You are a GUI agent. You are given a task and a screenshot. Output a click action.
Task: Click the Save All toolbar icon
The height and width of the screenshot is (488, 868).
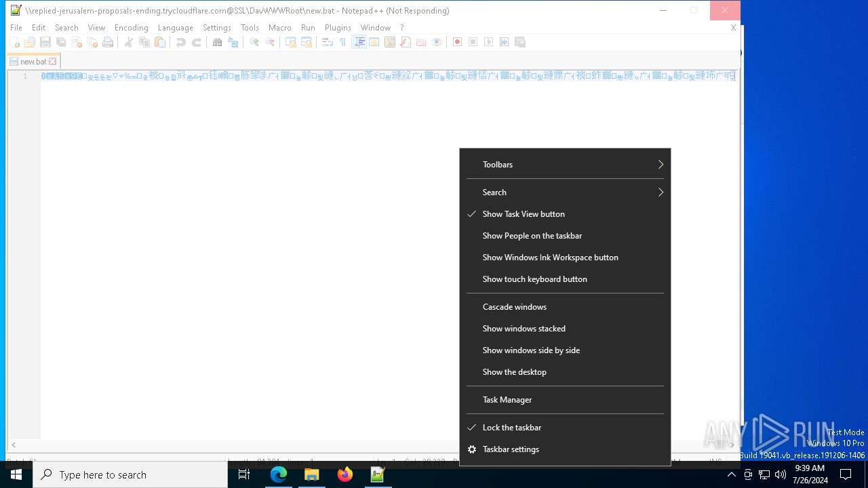[61, 42]
